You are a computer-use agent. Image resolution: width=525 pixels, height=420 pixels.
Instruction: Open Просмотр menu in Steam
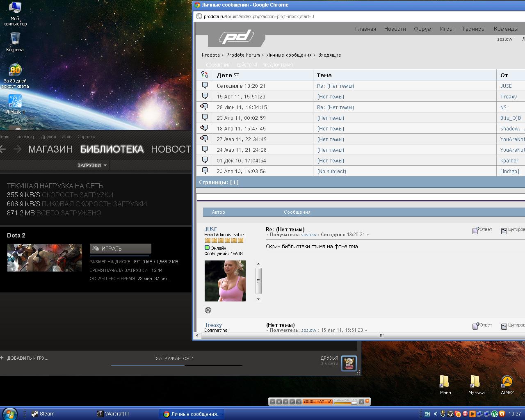(25, 137)
